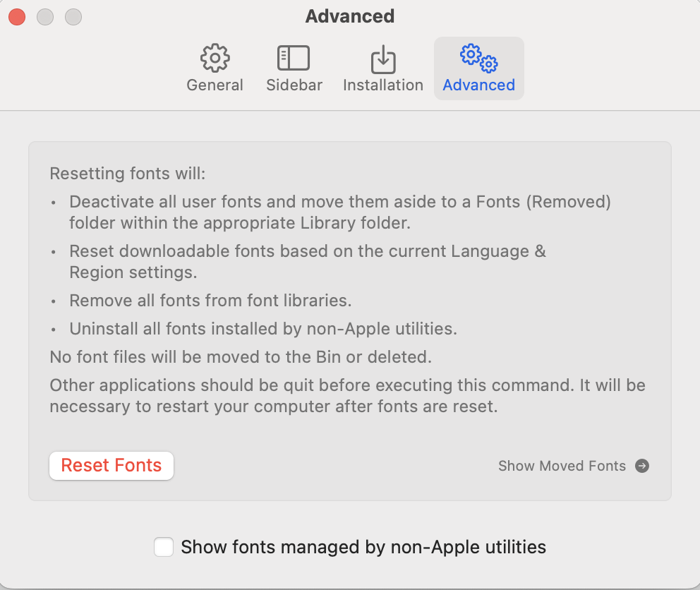Click the 'Remove all fonts from font libraries' bullet
Viewport: 700px width, 590px height.
210,301
